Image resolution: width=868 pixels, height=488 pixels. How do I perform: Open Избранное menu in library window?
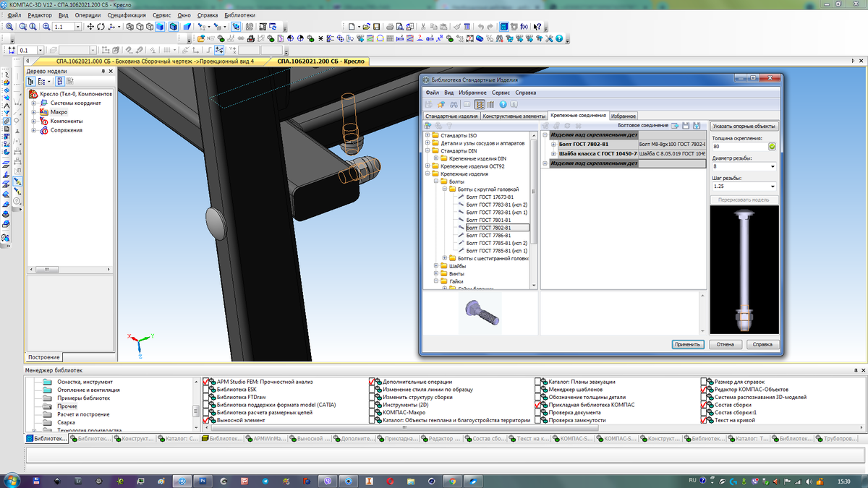[x=472, y=93]
